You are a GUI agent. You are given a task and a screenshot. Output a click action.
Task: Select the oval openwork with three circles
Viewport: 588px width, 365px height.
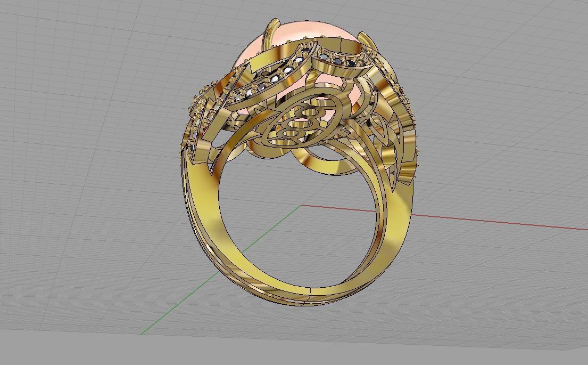tap(302, 120)
